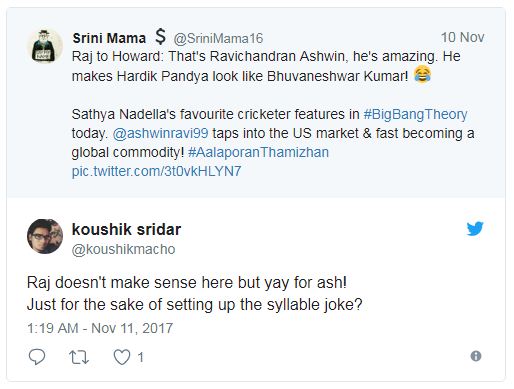514x389 pixels.
Task: Open the Twitter bird logo icon
Action: [475, 229]
